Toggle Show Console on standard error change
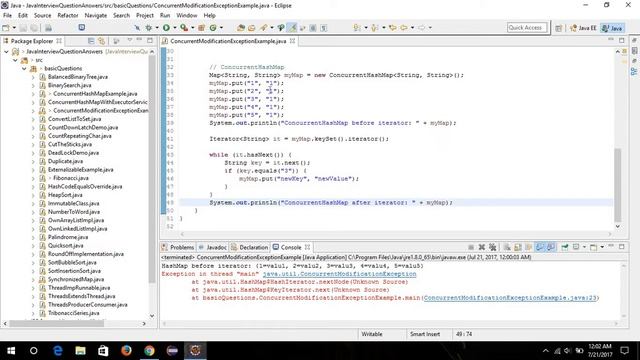The image size is (640, 360). pyautogui.click(x=551, y=247)
